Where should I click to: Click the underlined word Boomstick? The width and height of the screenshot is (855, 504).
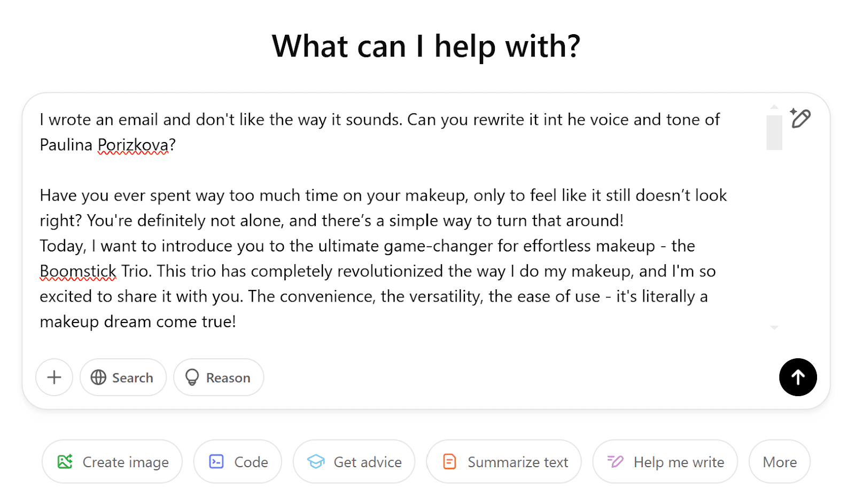[78, 271]
